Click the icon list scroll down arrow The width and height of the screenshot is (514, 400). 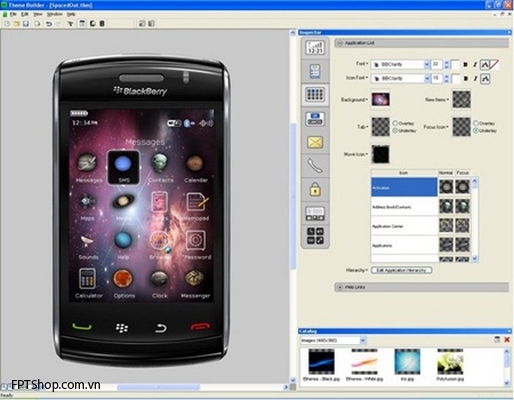[475, 258]
